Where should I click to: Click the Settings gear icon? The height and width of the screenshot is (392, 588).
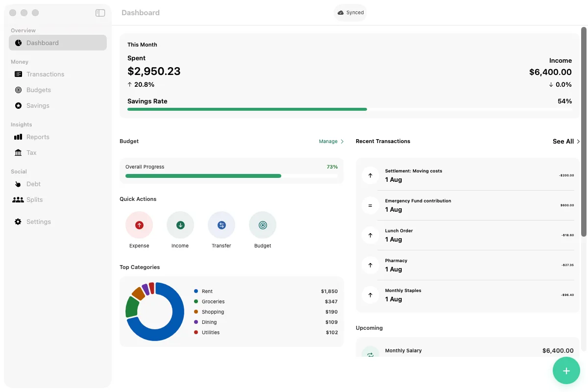coord(18,222)
